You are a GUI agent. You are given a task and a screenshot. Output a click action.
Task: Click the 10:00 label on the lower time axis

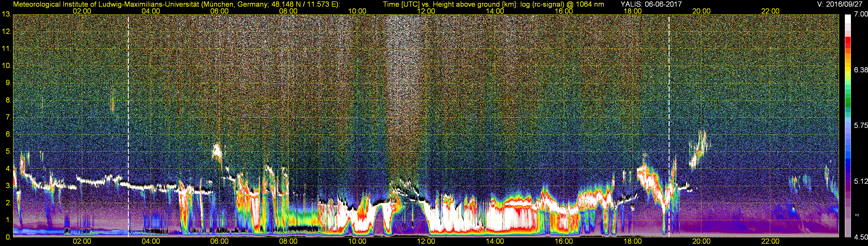[x=357, y=242]
